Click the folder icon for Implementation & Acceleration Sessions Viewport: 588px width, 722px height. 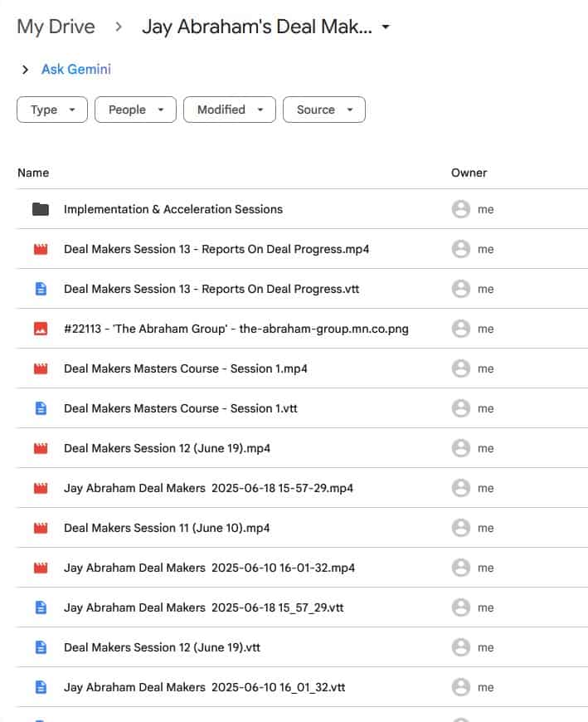point(41,209)
